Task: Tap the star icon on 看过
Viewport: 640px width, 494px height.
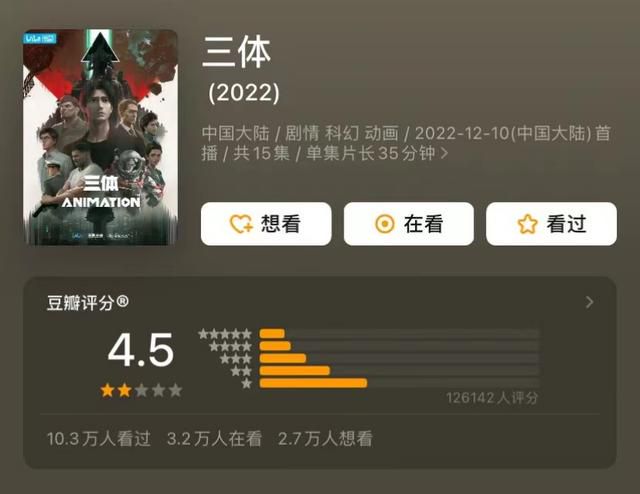Action: [527, 224]
